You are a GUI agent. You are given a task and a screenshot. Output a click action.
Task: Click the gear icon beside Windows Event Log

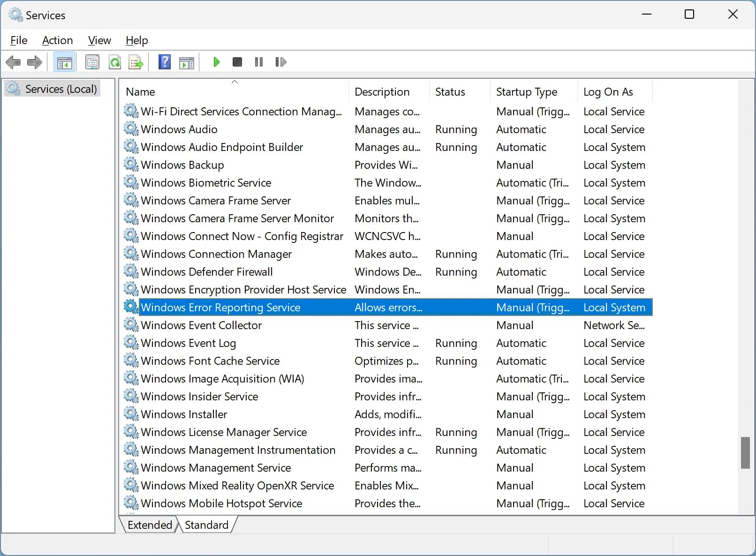(131, 343)
